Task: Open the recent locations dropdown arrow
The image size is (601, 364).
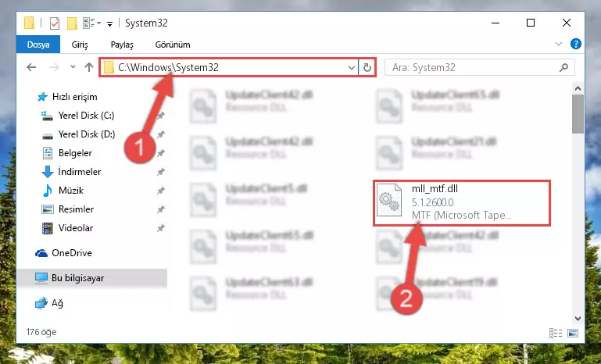Action: click(73, 67)
